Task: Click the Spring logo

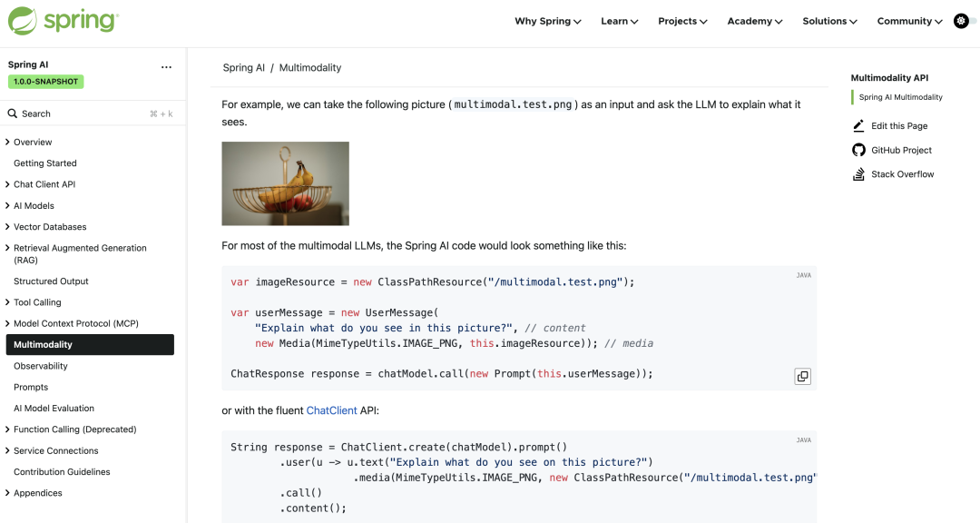Action: (64, 21)
